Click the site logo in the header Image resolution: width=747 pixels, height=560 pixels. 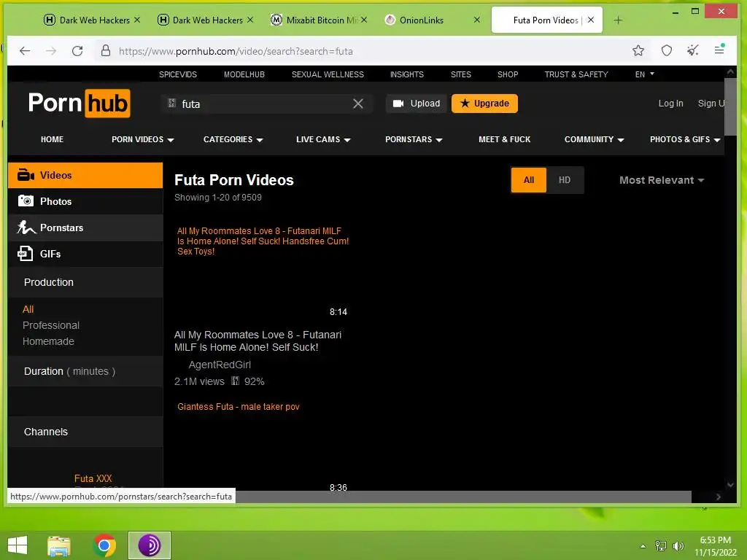pos(79,104)
